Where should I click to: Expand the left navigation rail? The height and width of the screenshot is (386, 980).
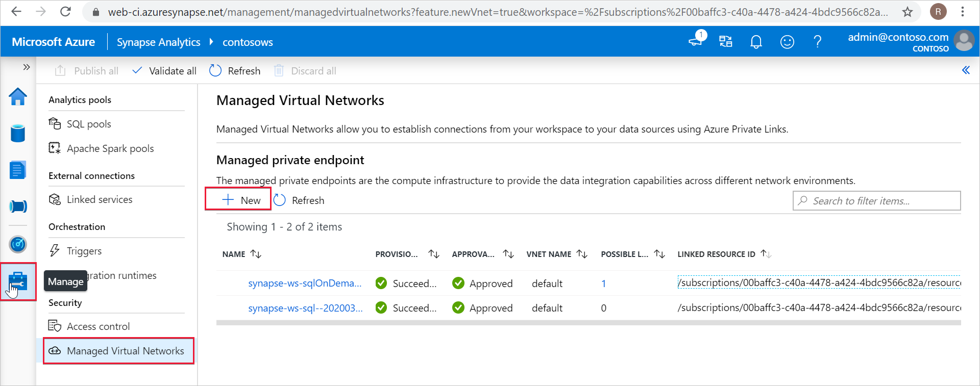(x=27, y=67)
